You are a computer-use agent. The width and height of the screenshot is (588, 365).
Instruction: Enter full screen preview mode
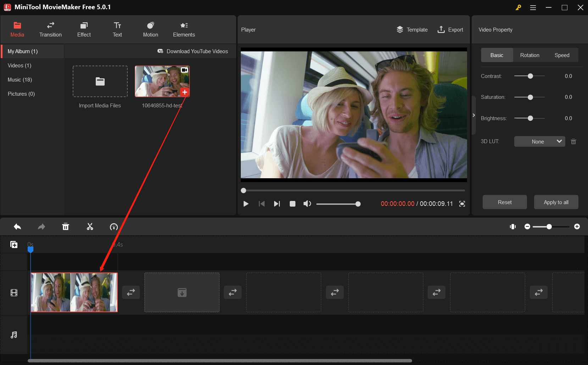462,204
